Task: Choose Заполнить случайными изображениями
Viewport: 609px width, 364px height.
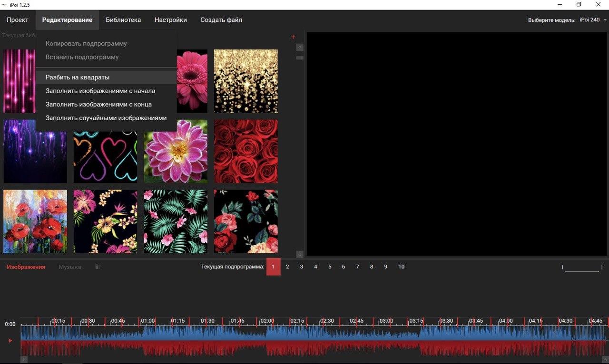Action: [x=106, y=118]
